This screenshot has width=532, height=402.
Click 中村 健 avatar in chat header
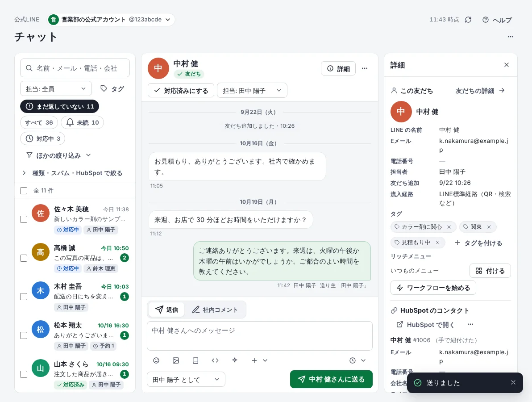(158, 68)
